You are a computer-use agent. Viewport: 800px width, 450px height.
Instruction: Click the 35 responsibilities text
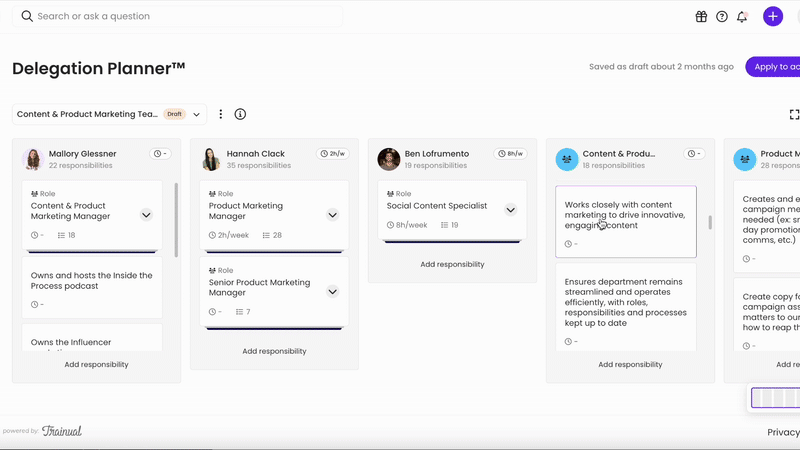point(259,165)
